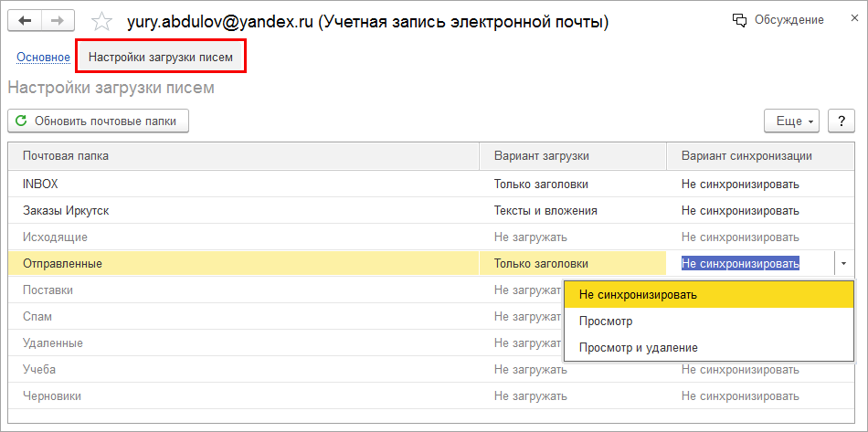Click the highlighted sync field for Отправленные
The height and width of the screenshot is (432, 868).
coord(740,264)
